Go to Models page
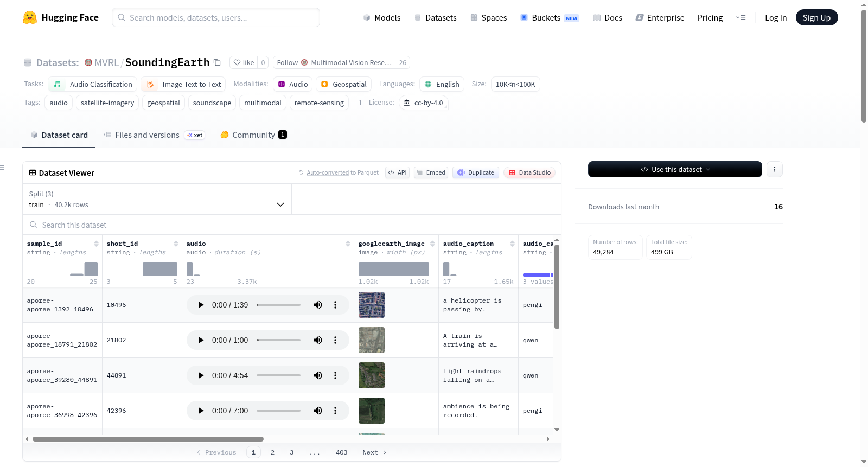Screen dimensions: 868x467 point(382,18)
